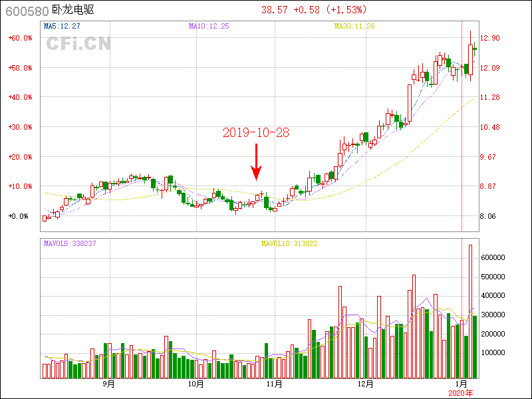Click the +0.0% percent axis label
This screenshot has height=399, width=532.
[x=19, y=216]
